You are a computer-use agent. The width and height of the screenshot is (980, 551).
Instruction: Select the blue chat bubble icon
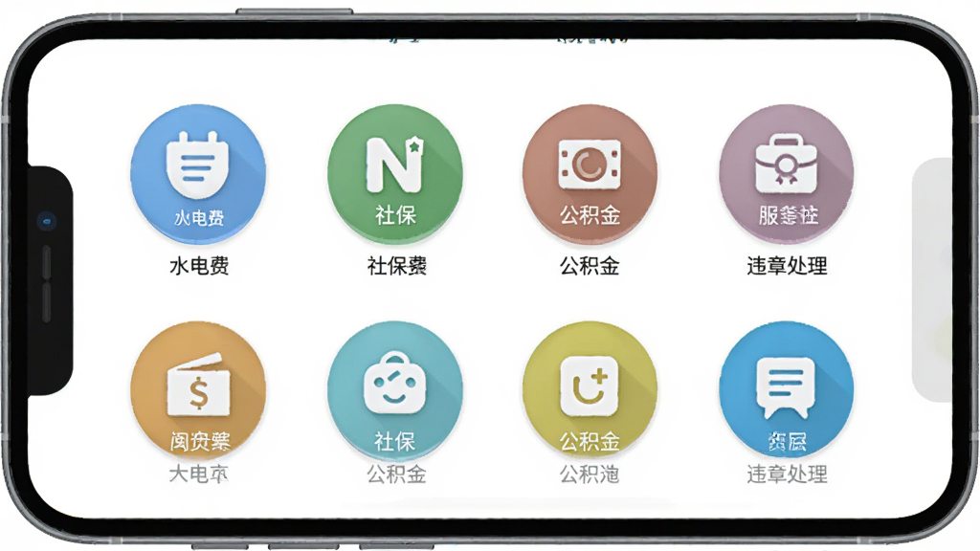pyautogui.click(x=787, y=390)
